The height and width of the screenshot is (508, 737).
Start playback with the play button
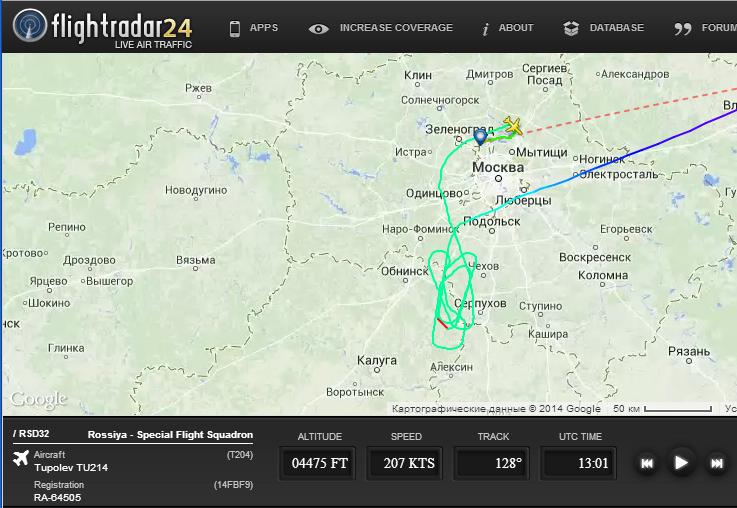(681, 463)
